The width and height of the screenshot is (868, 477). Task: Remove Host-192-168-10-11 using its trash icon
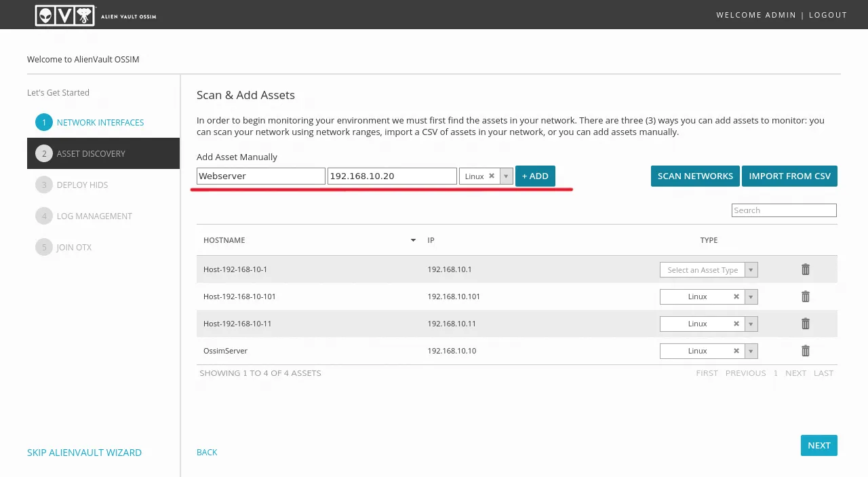tap(806, 324)
